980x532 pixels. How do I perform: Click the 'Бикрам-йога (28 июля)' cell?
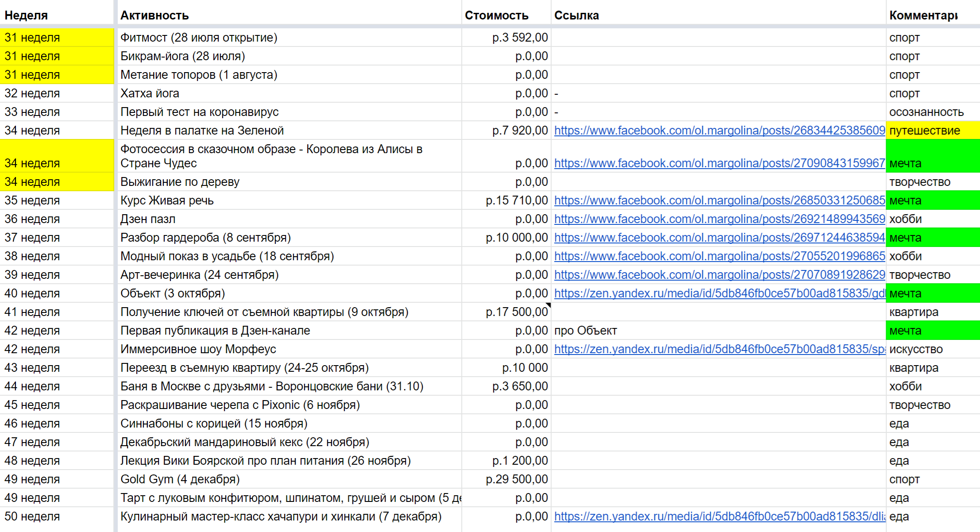pyautogui.click(x=289, y=56)
